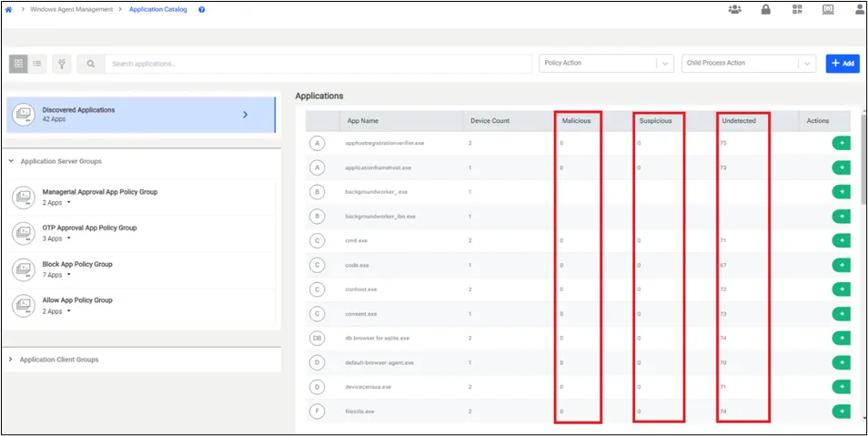Viewport: 868px width, 436px height.
Task: Click the OTP Approval group icon
Action: (24, 233)
